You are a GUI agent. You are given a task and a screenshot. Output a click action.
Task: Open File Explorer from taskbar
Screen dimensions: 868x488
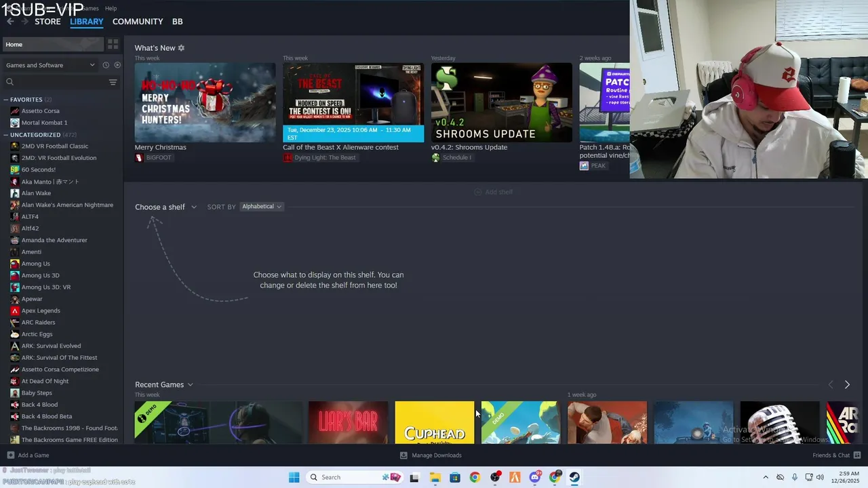435,477
